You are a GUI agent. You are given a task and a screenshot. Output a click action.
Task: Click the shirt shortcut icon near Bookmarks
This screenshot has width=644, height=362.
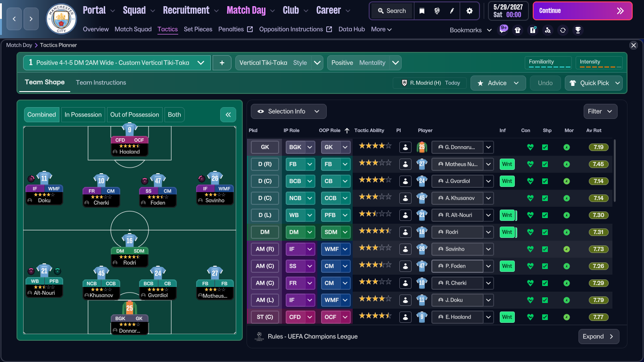[x=518, y=30]
